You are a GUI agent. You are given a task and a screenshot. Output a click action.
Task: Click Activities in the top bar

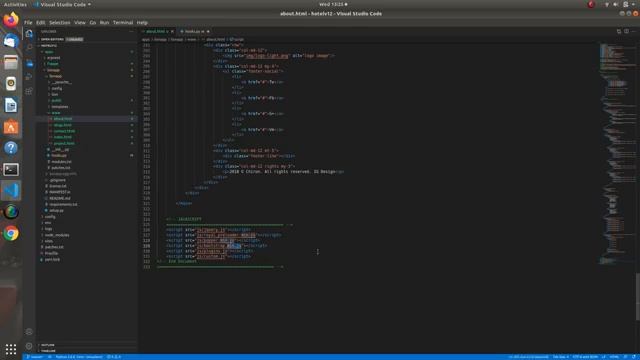point(15,4)
